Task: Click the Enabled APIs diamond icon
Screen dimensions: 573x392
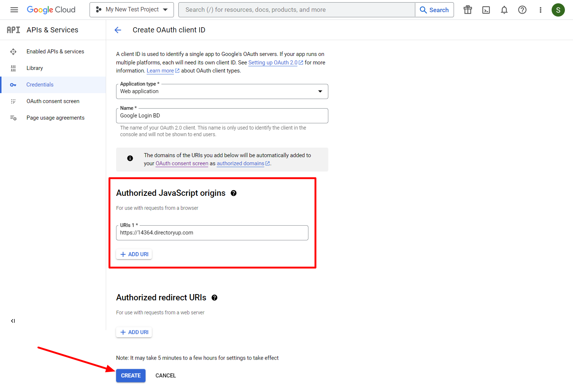Action: pyautogui.click(x=13, y=52)
